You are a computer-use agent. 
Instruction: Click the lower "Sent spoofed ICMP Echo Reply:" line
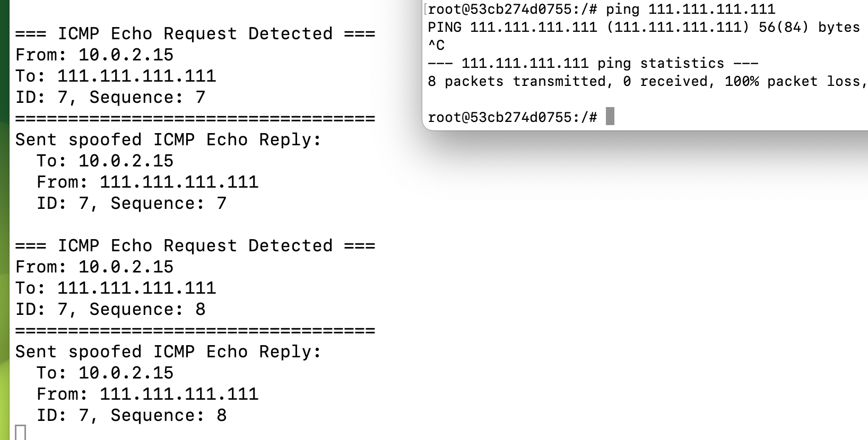point(168,351)
